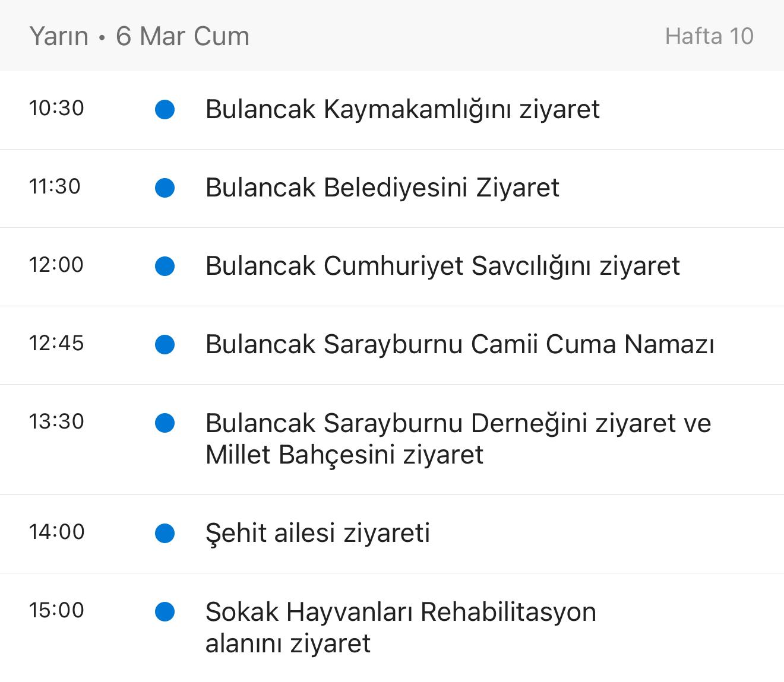The height and width of the screenshot is (682, 784).
Task: View the Sarayburnu Derneğini ve Millet Bahçesini event
Action: point(457,439)
